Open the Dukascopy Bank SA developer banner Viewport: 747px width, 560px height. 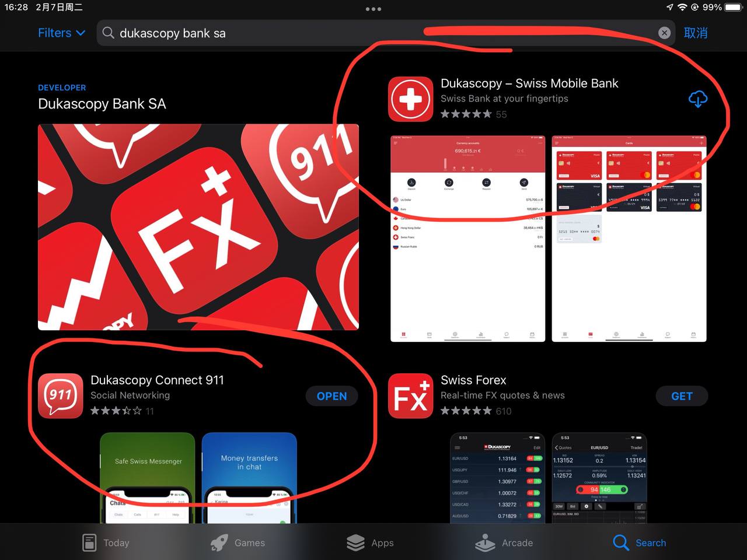(198, 227)
